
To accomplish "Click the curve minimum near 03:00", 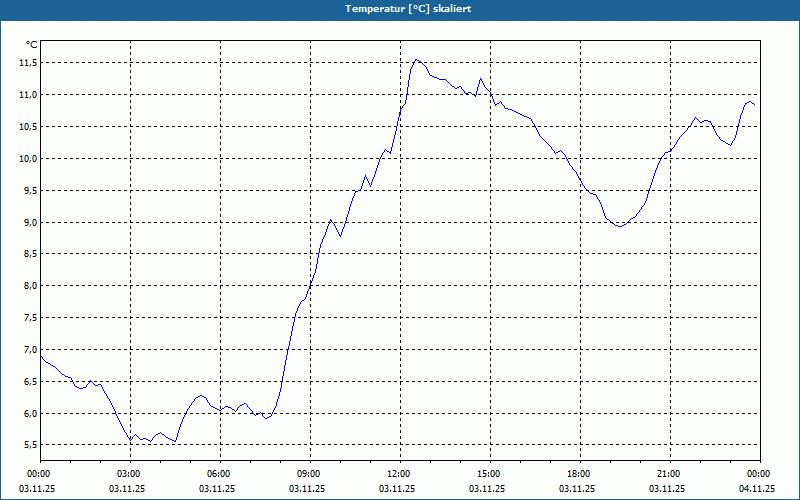I will coord(131,440).
